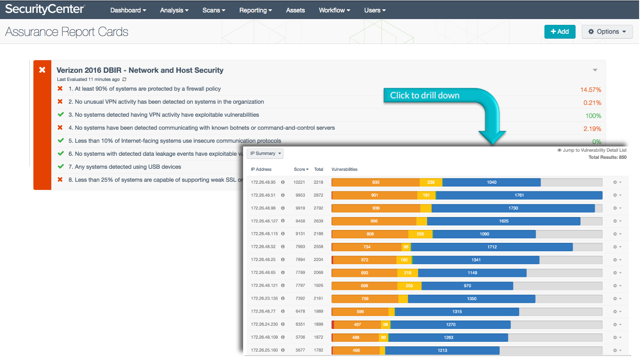Click score value 10221

click(x=300, y=182)
